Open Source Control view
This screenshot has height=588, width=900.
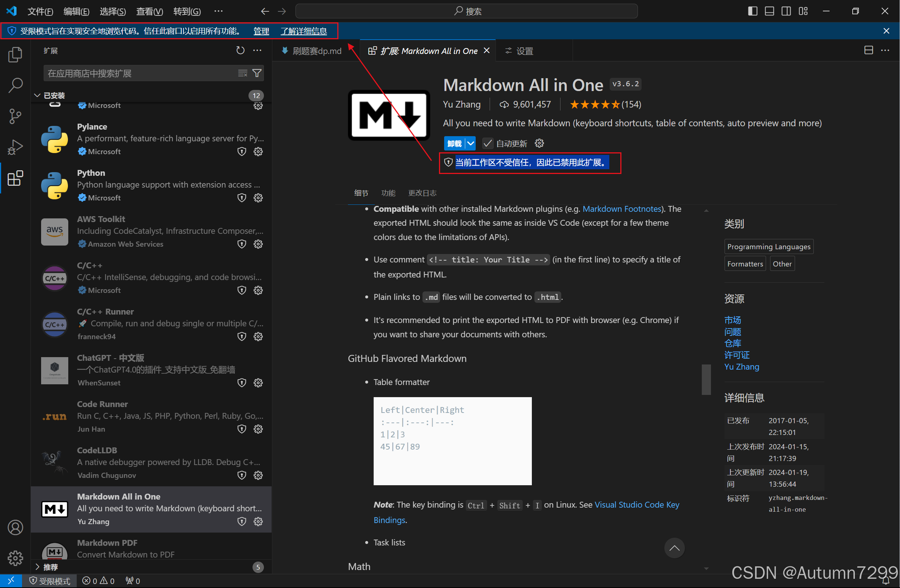tap(15, 116)
